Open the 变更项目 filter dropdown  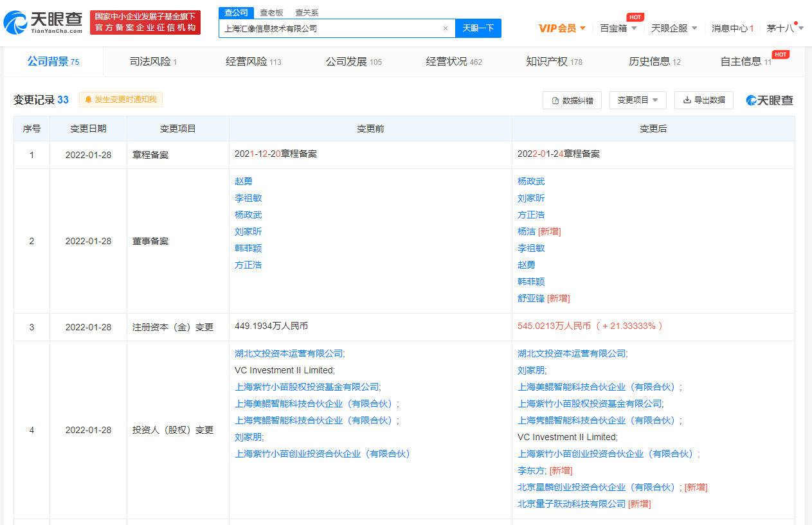coord(638,100)
